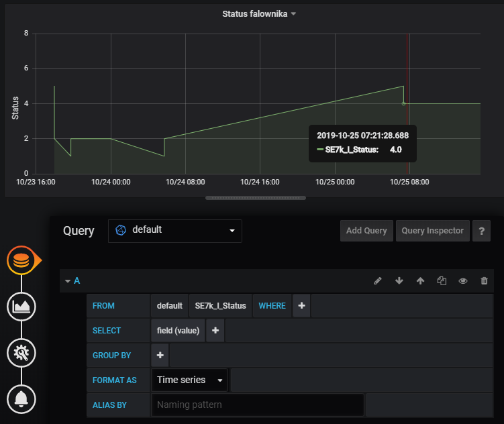Move query A down with arrow

click(399, 281)
